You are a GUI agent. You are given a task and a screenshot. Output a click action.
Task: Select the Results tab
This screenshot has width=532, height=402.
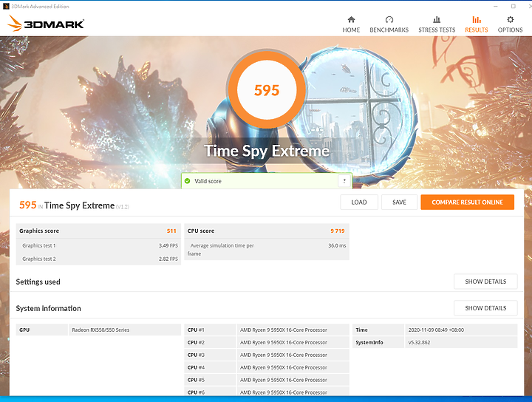coord(477,24)
